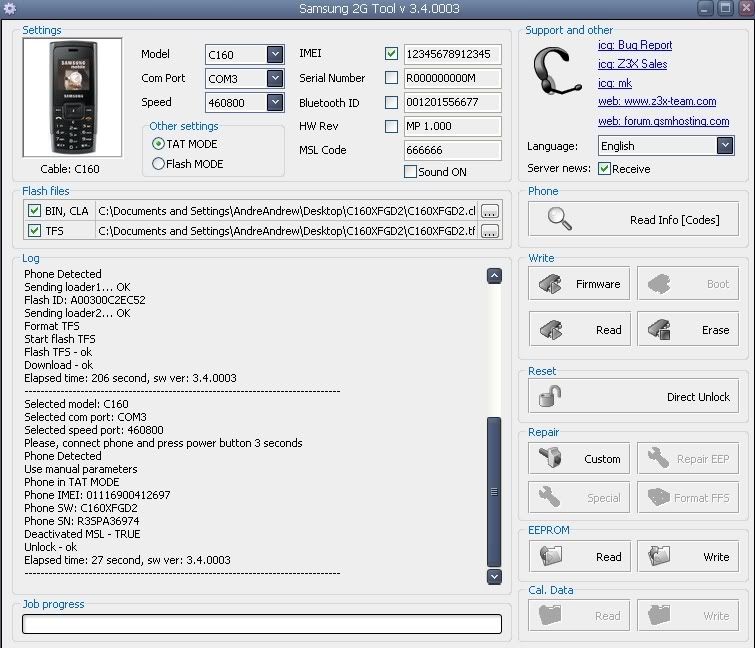
Task: Click the Direct Unlock padlock icon
Action: tap(550, 396)
